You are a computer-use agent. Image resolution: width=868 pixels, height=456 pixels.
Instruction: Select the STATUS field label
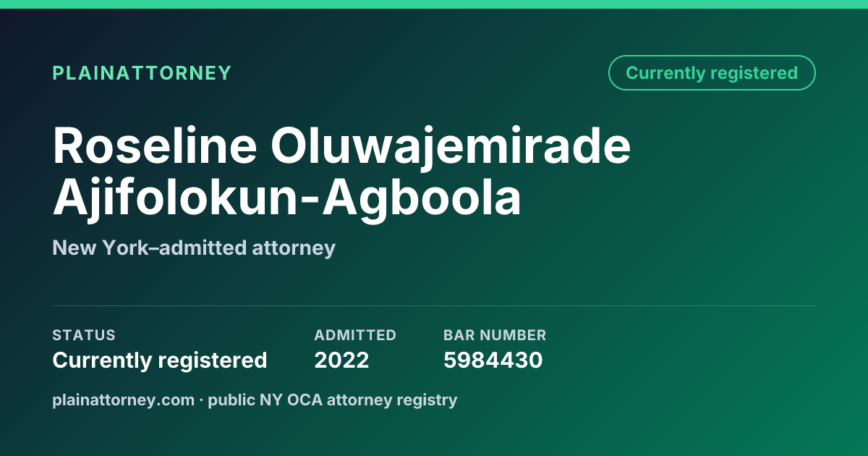pyautogui.click(x=84, y=335)
